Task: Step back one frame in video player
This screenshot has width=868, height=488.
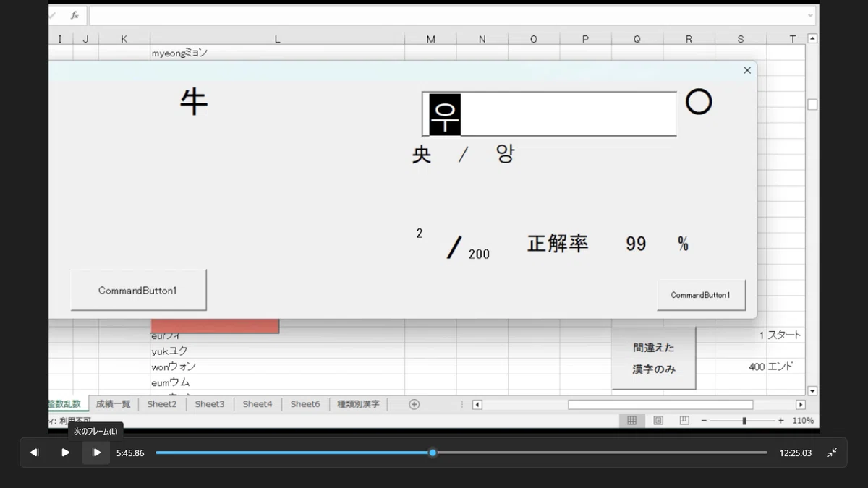Action: (35, 453)
